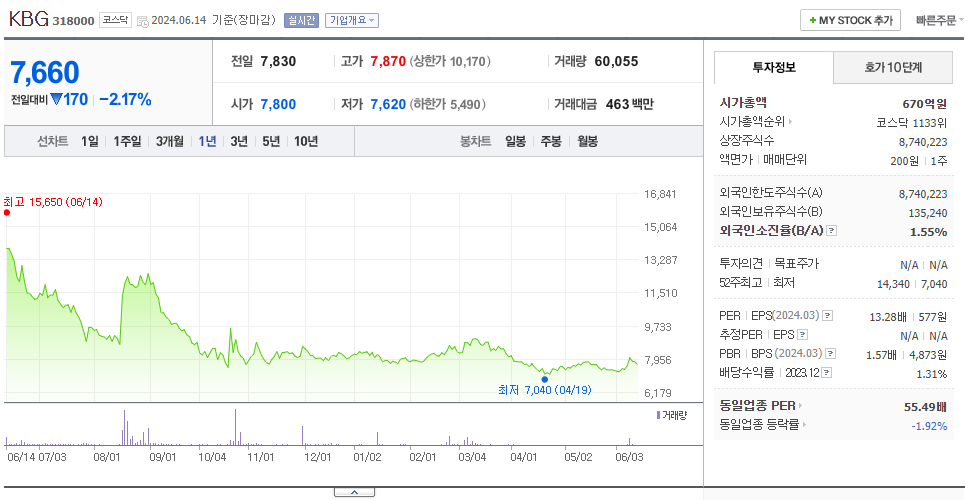Viewport: 968px width, 500px height.
Task: Click the 목표주가 label
Action: coord(797,264)
